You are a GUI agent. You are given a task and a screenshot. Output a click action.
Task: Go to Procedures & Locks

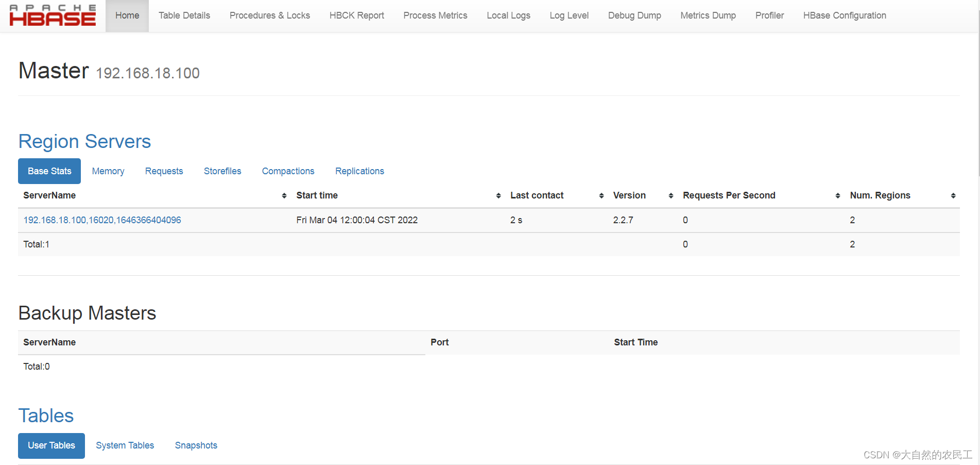coord(270,15)
